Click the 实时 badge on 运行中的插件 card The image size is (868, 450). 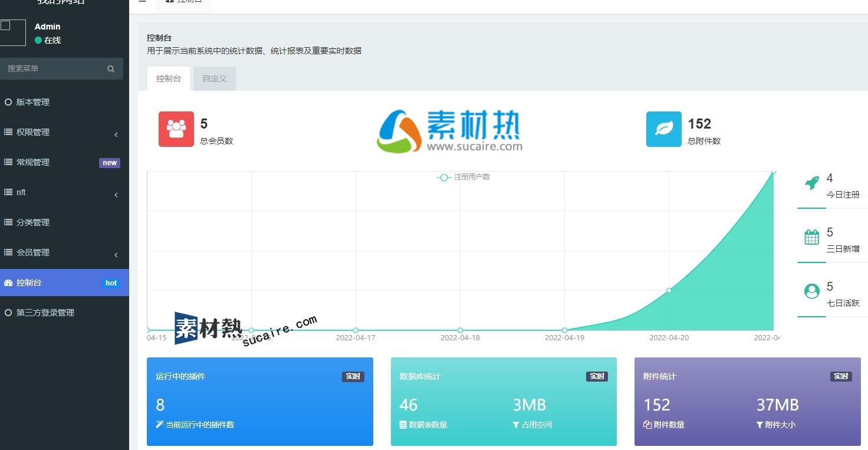pos(353,376)
